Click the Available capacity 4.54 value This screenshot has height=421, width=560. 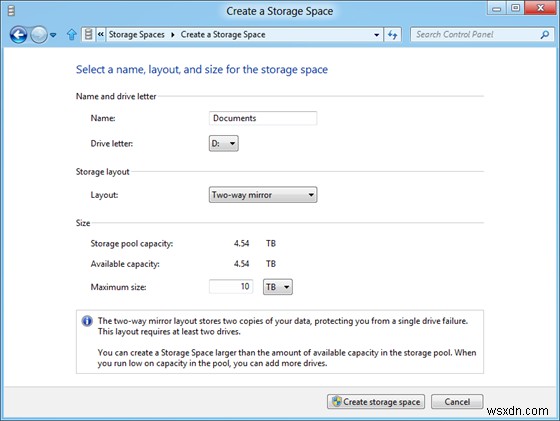[241, 264]
